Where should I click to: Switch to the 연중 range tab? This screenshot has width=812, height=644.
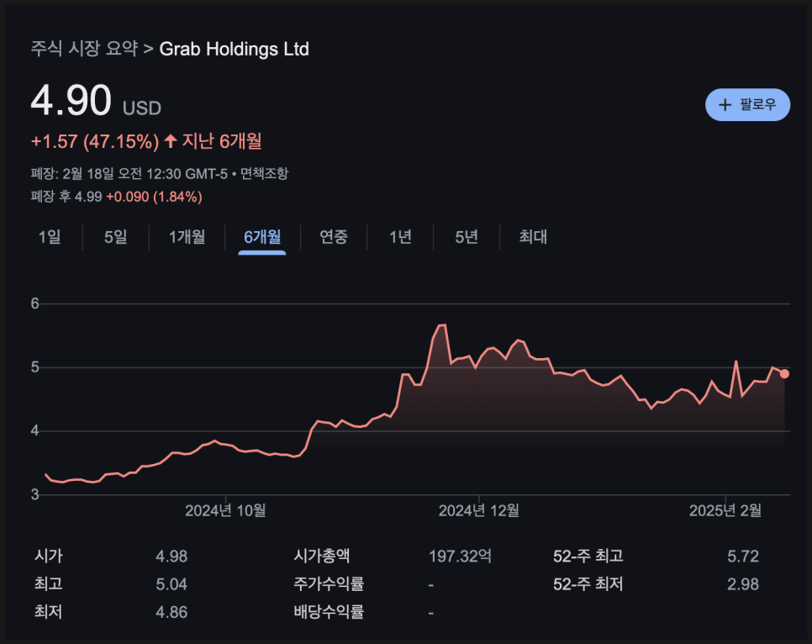pos(334,237)
